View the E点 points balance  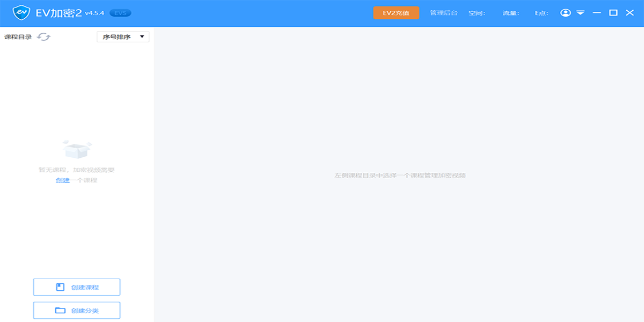(541, 13)
